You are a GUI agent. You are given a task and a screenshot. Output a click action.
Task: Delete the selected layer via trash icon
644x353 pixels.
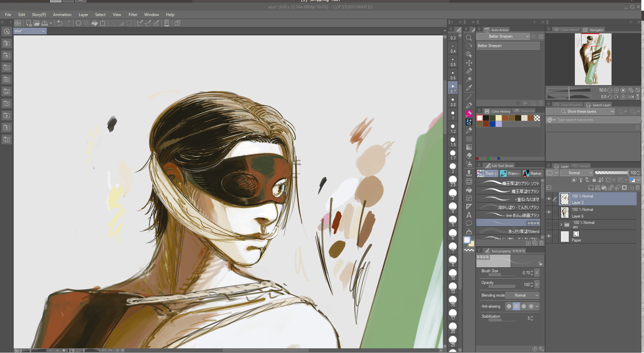click(638, 188)
